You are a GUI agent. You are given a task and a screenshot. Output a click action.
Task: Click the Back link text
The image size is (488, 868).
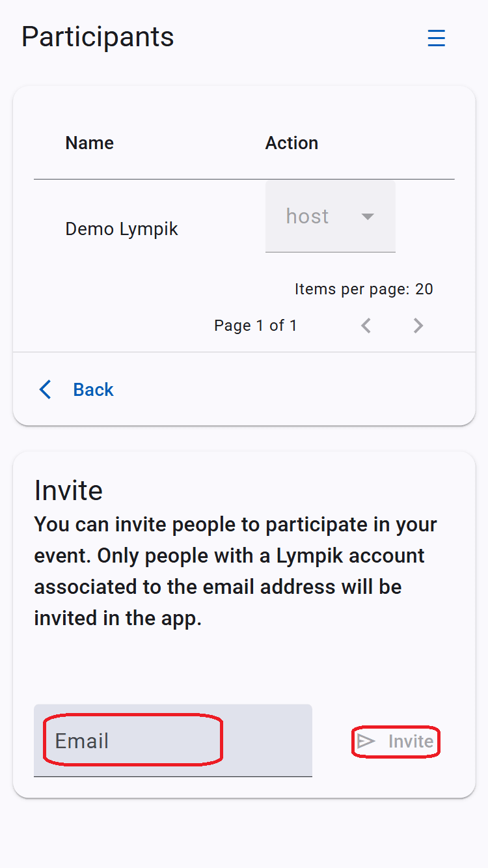click(93, 389)
